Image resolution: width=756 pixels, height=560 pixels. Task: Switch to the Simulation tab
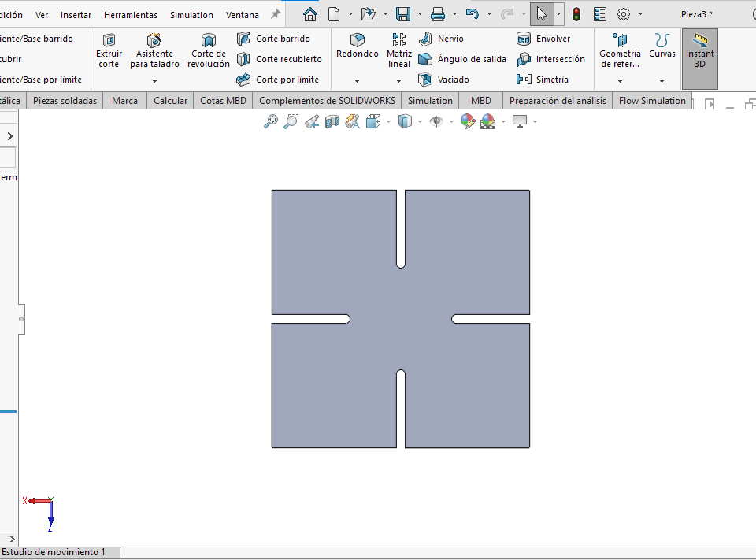point(430,101)
